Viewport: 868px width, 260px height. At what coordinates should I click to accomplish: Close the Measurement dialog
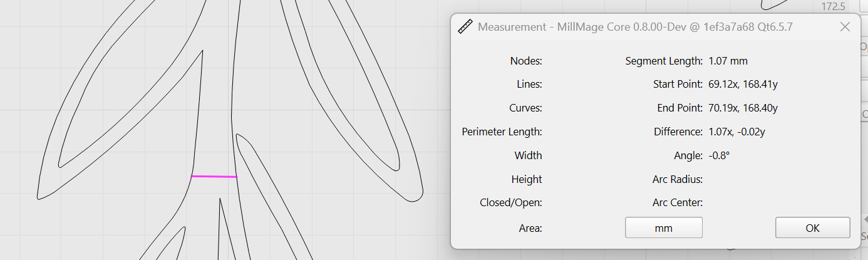(x=845, y=27)
